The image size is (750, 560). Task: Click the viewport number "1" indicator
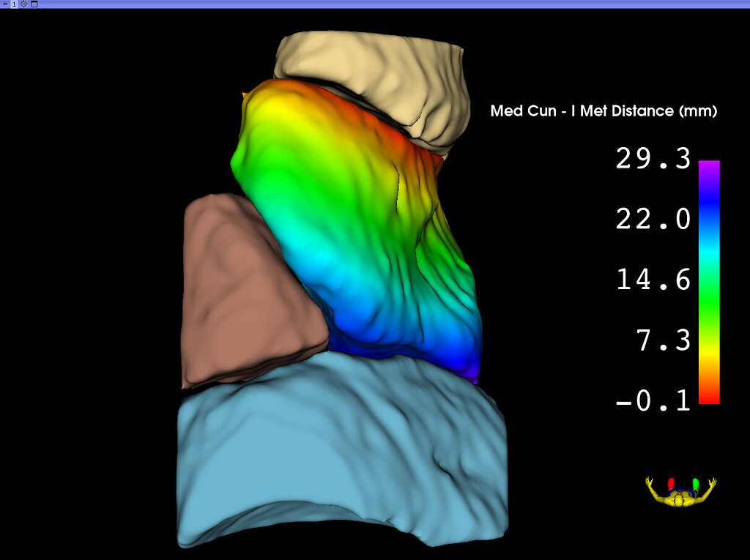[x=14, y=4]
